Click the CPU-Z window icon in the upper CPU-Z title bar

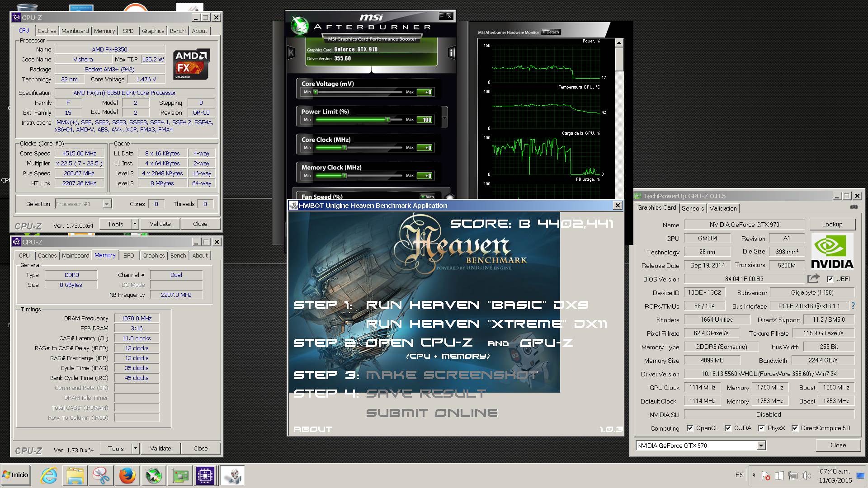(16, 17)
